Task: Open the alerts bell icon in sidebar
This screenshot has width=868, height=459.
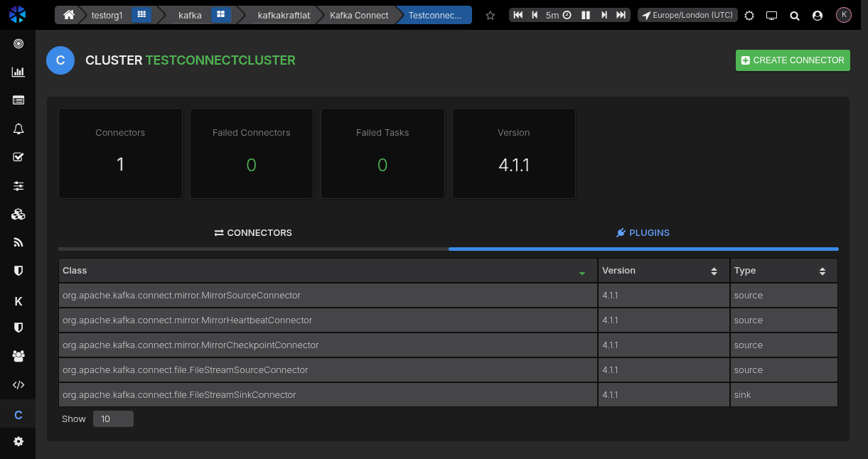Action: (18, 129)
